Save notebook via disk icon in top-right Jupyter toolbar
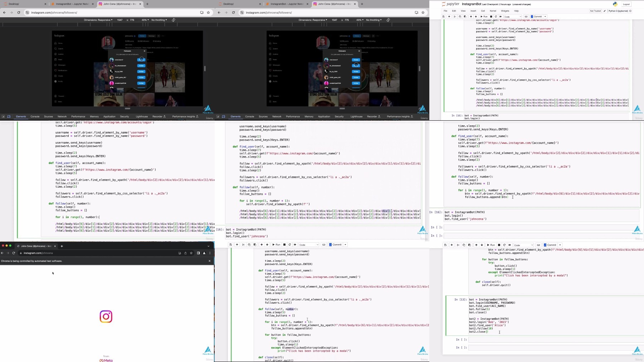The height and width of the screenshot is (362, 644). (444, 16)
